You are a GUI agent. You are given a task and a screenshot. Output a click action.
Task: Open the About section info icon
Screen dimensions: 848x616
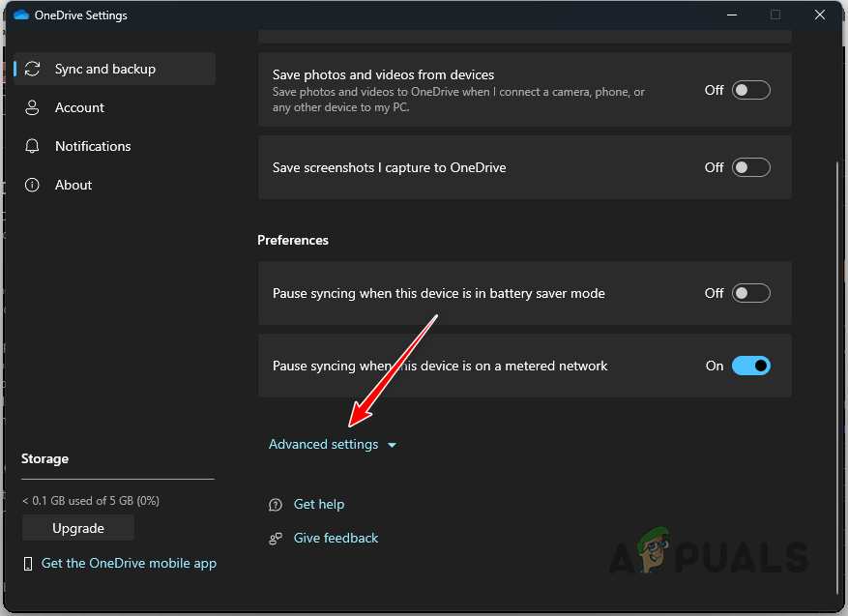point(33,185)
